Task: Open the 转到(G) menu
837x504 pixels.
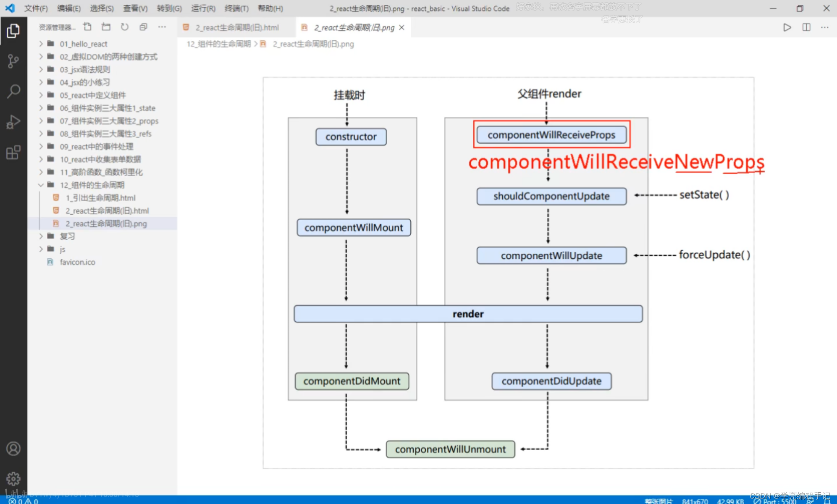Action: pyautogui.click(x=169, y=8)
